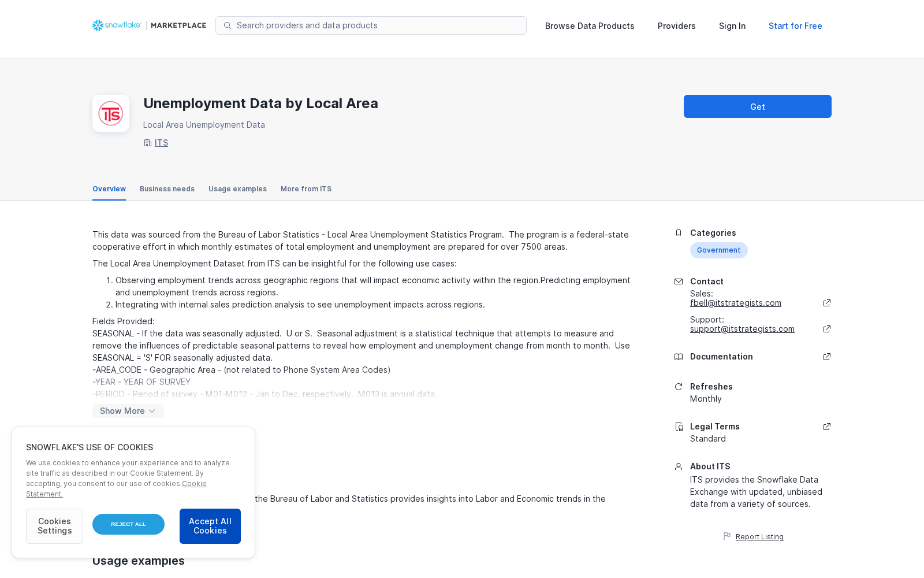The height and width of the screenshot is (578, 924).
Task: Switch to the Overview tab
Action: coord(109,189)
